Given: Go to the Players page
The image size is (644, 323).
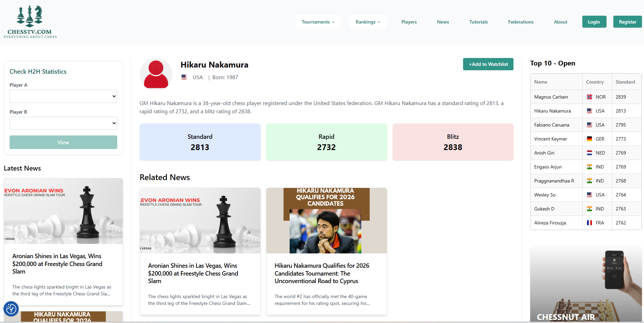Looking at the screenshot, I should [x=409, y=22].
